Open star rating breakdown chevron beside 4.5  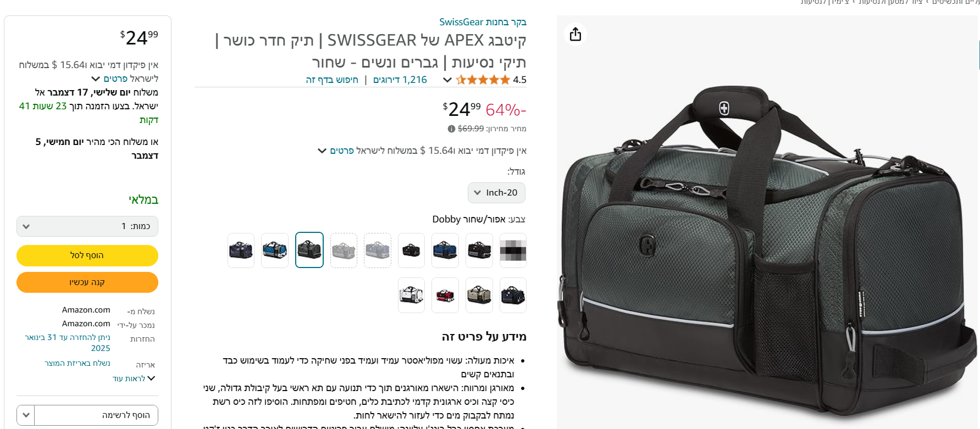(447, 80)
